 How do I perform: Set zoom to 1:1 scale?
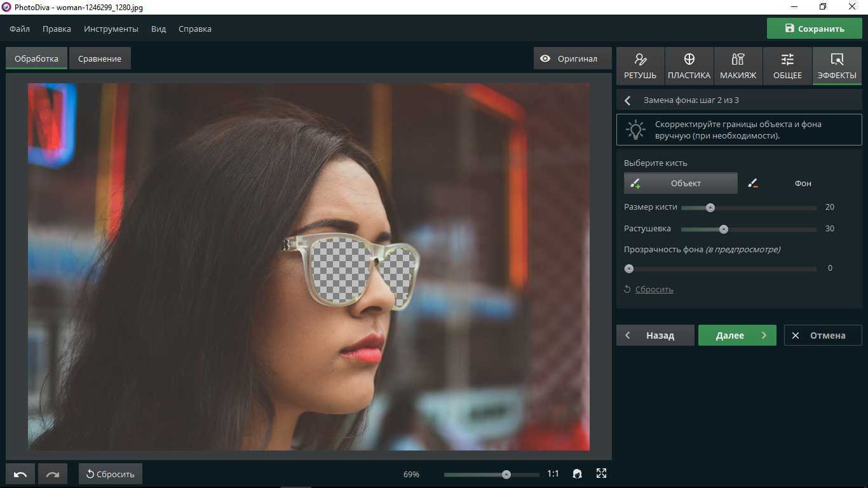553,474
